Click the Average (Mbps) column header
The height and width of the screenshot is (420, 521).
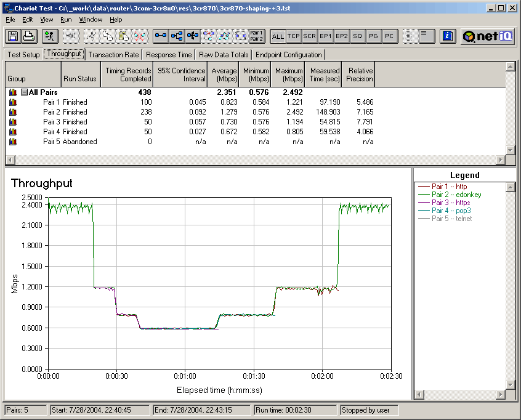pyautogui.click(x=224, y=75)
